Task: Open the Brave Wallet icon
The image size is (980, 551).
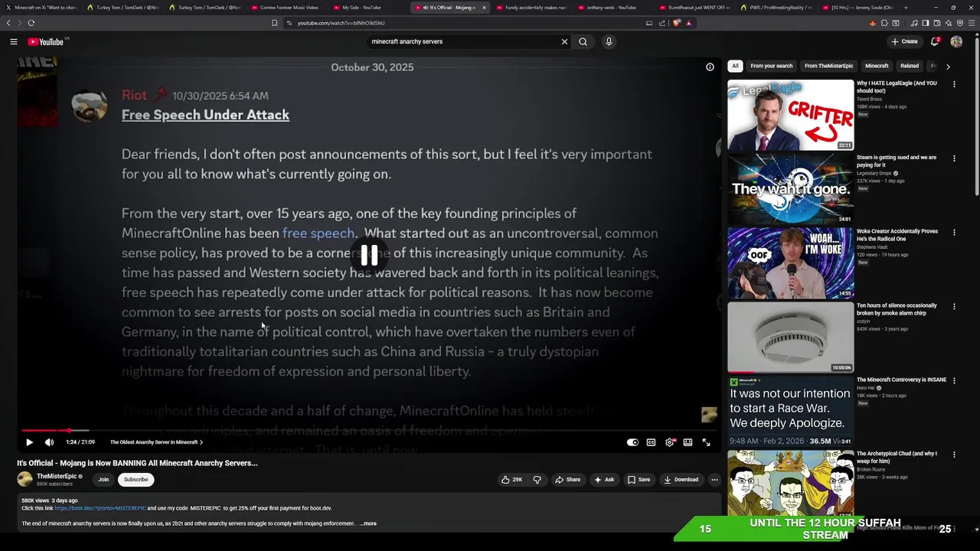Action: click(x=937, y=23)
